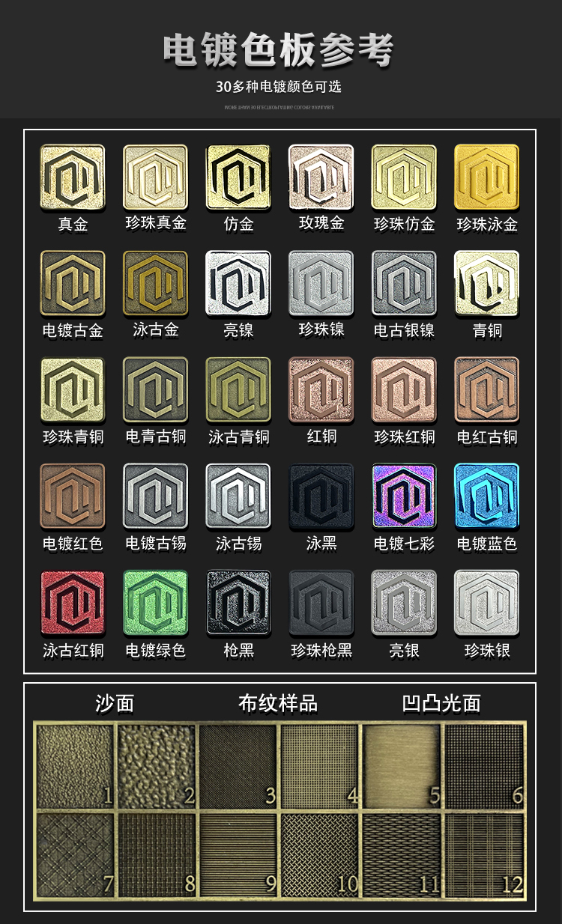
Task: Select the 亮镍 bright nickel badge
Action: tap(238, 283)
